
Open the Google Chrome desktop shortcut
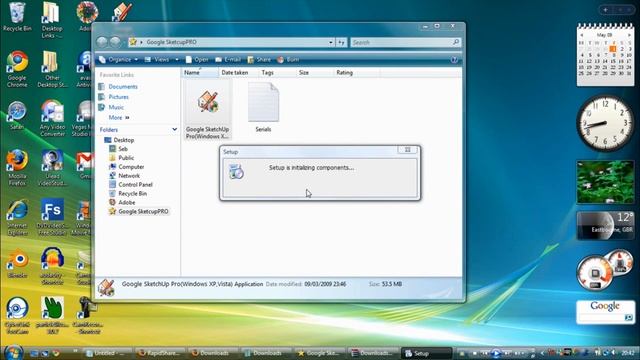point(17,69)
